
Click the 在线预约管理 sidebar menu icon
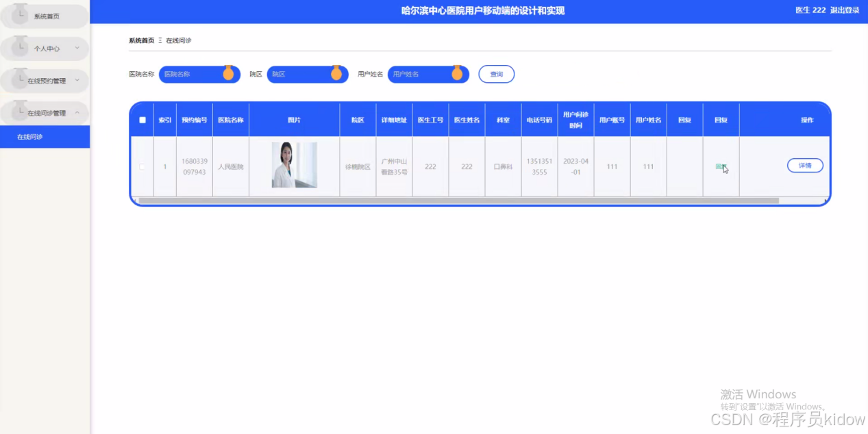tap(20, 80)
